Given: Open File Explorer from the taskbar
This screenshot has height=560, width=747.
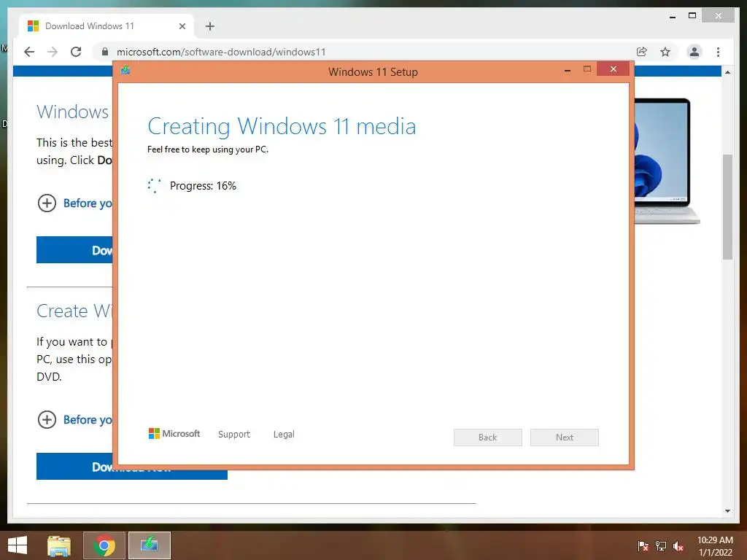Looking at the screenshot, I should (x=59, y=545).
